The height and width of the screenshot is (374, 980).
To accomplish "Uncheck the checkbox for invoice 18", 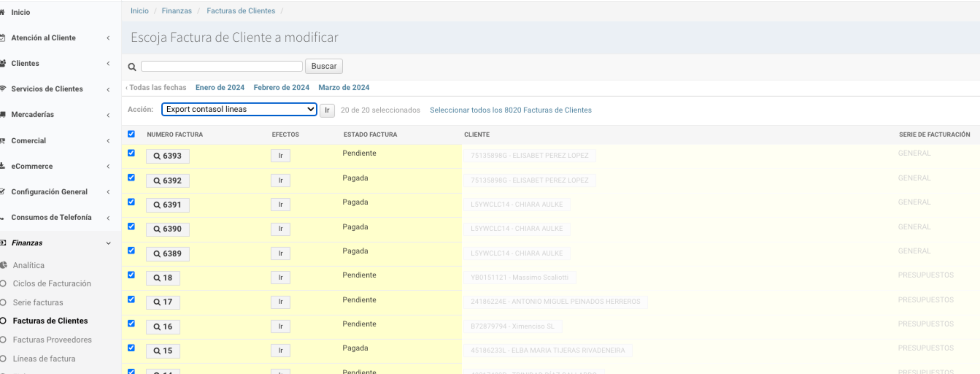I will 131,275.
